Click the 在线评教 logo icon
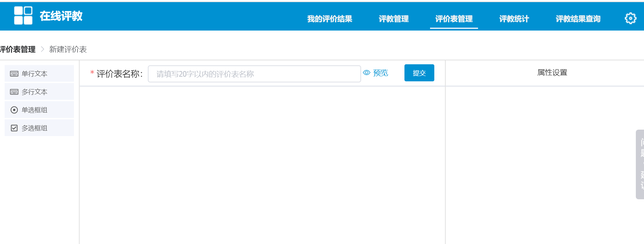Viewport: 644px width, 244px height. click(23, 16)
